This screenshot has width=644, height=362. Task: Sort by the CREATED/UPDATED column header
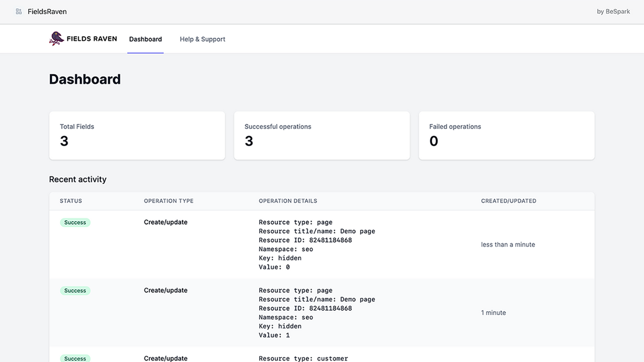(508, 201)
